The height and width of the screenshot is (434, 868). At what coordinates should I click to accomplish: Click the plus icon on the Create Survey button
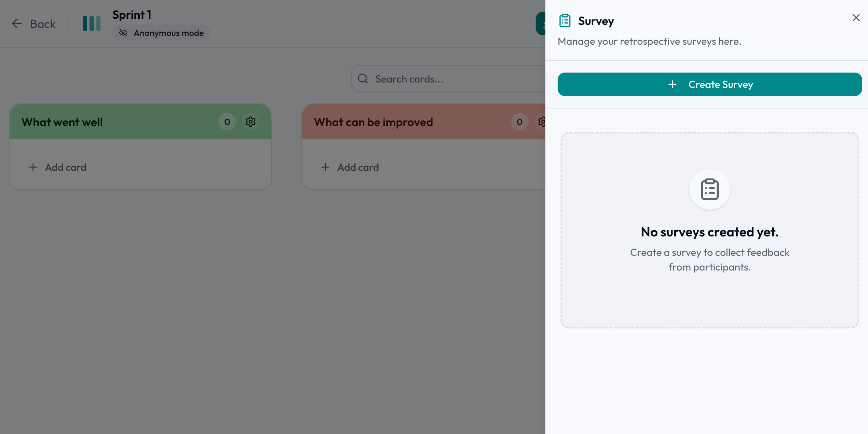(672, 84)
